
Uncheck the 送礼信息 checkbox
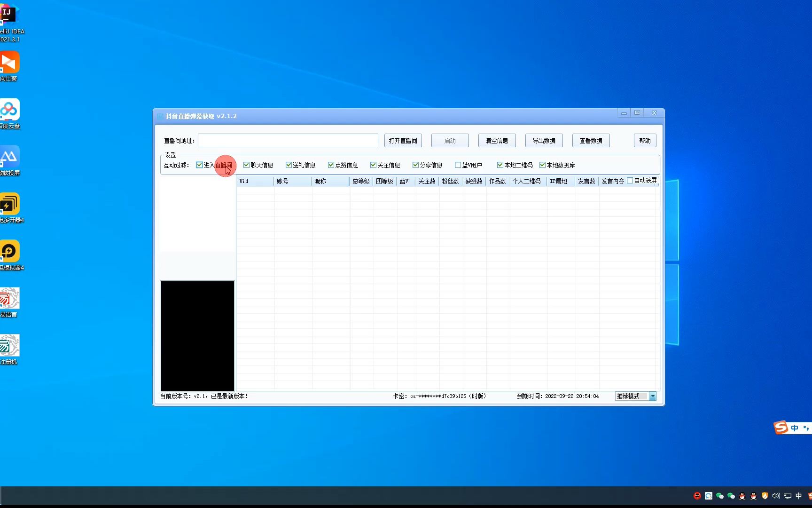pos(289,165)
